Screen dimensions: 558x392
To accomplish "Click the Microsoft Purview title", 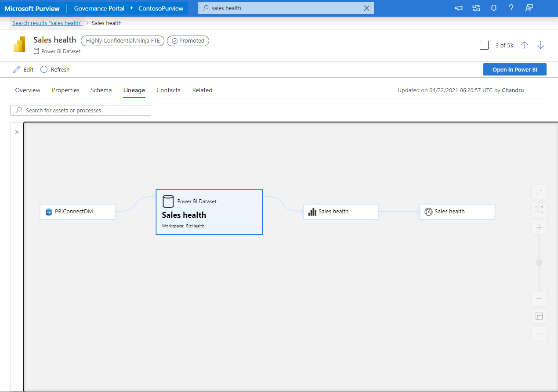I will point(32,8).
